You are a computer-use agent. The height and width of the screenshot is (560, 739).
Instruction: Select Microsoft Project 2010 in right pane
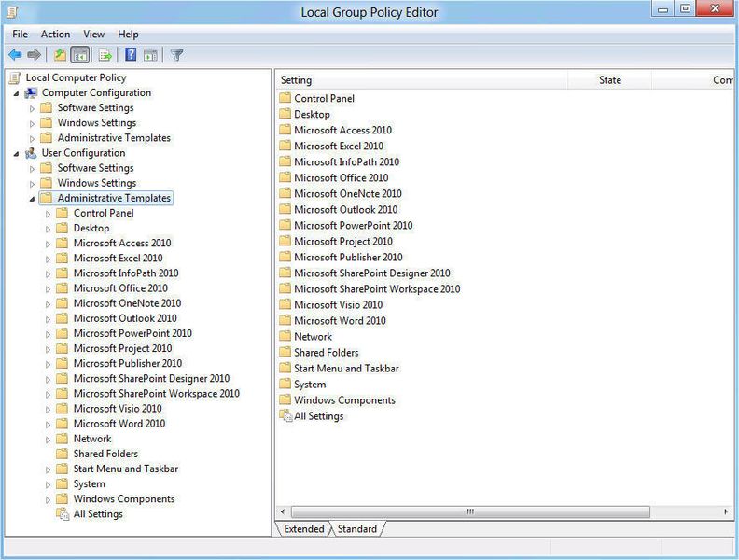coord(343,242)
